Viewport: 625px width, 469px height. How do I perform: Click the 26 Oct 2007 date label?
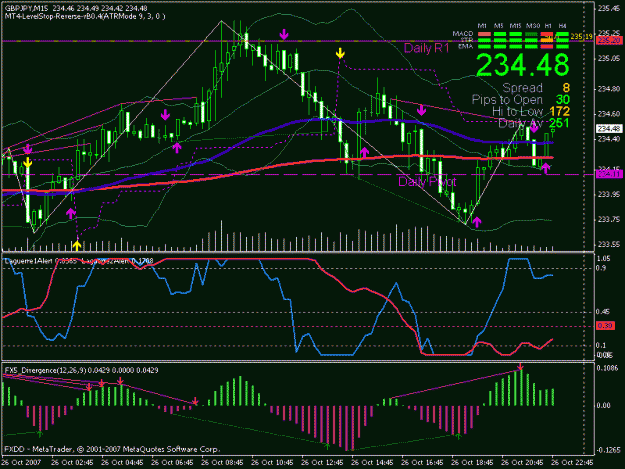coord(21,463)
